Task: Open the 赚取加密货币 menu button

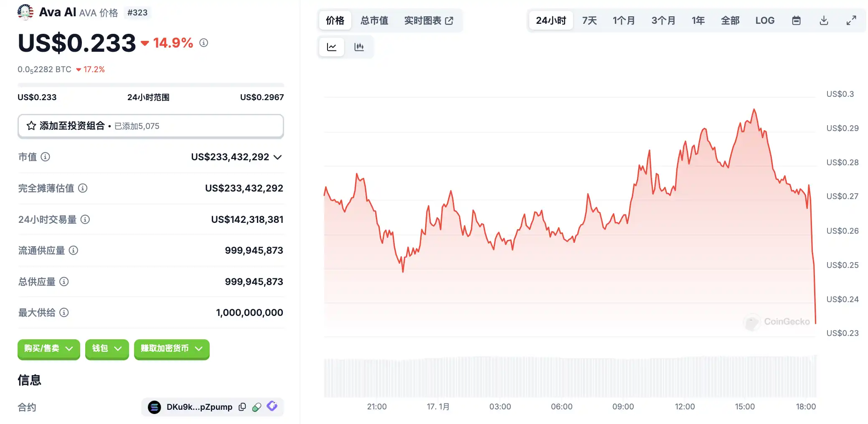Action: pos(172,348)
